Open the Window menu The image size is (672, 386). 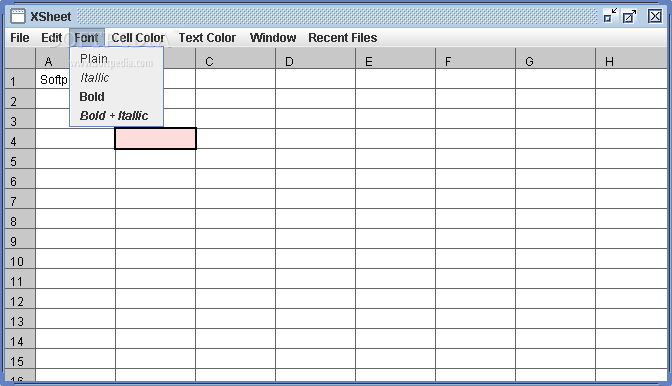coord(273,38)
